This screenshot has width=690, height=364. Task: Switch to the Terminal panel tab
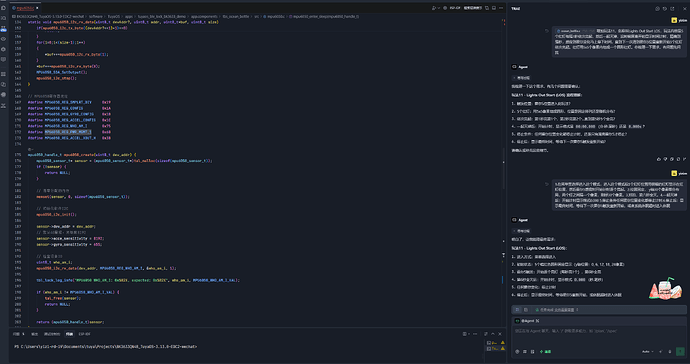pyautogui.click(x=69, y=334)
